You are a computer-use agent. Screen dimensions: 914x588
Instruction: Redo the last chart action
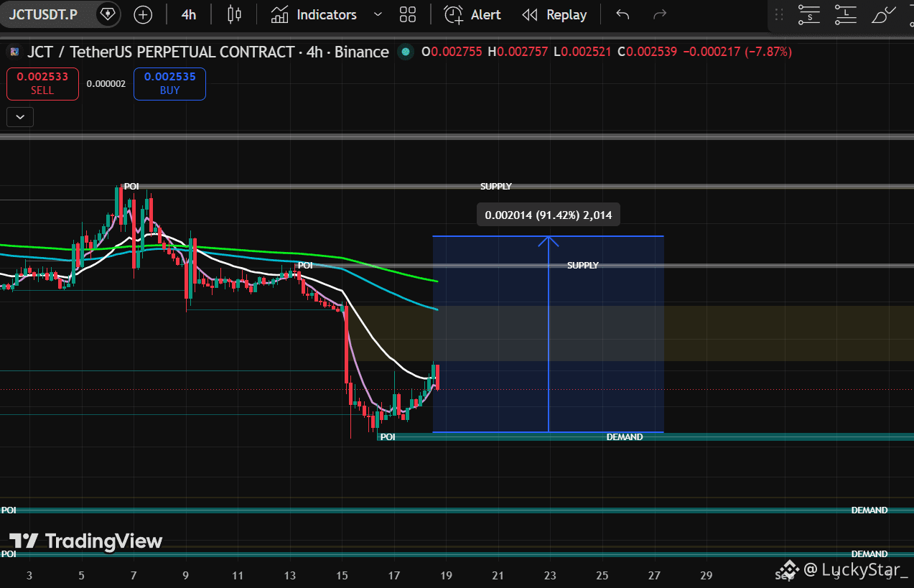[659, 14]
